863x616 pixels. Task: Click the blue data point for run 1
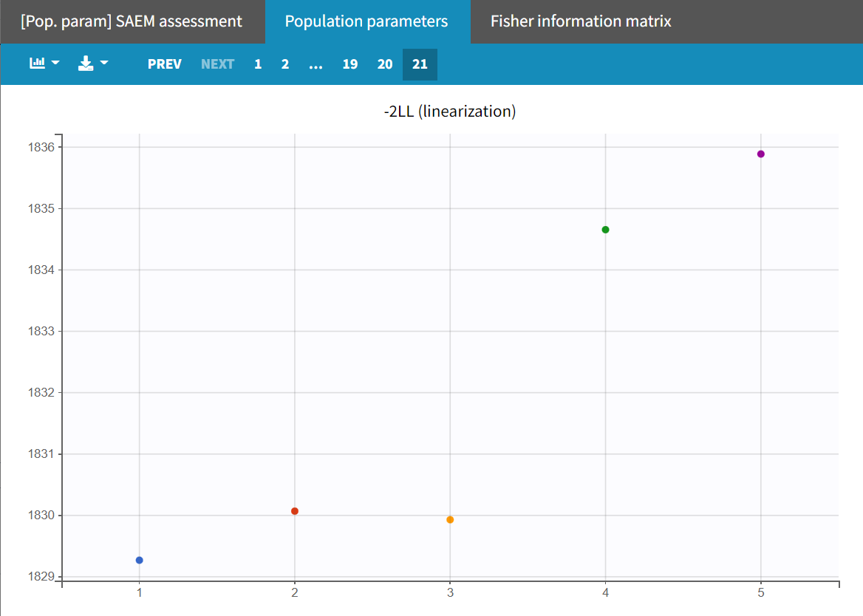tap(140, 560)
